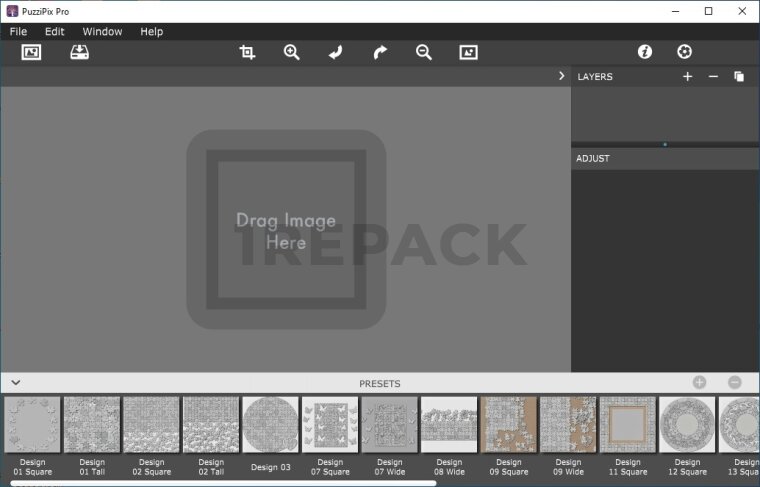Open the Window menu

click(x=102, y=31)
